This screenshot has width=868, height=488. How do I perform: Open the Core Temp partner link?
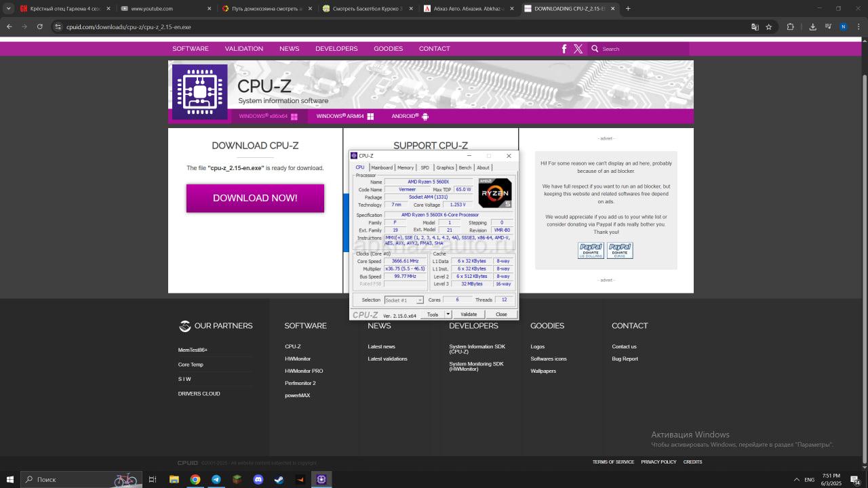tap(191, 365)
